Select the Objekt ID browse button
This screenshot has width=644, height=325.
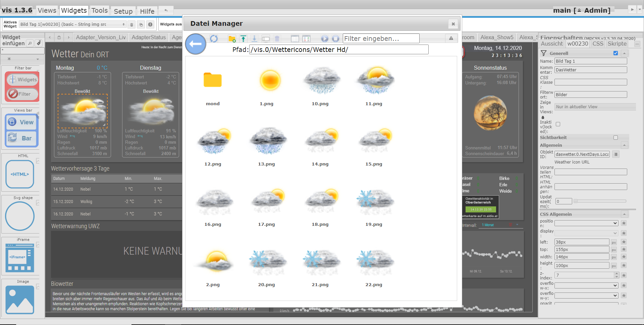pos(616,154)
